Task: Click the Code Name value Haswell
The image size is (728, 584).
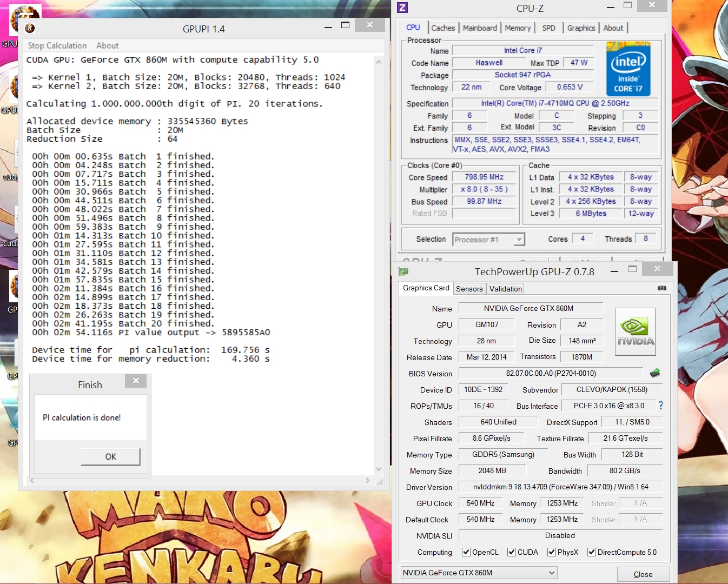Action: coord(489,63)
